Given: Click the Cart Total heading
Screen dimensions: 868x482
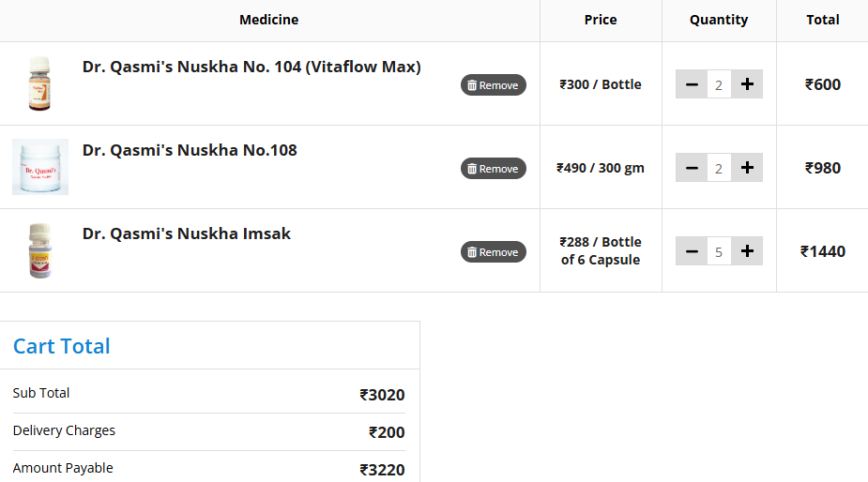Looking at the screenshot, I should tap(62, 346).
